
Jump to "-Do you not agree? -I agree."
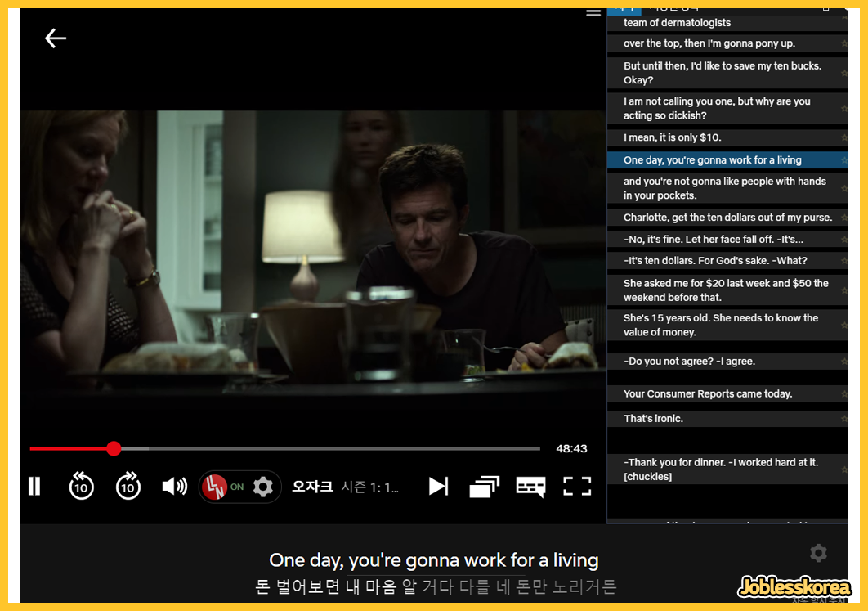pos(727,362)
